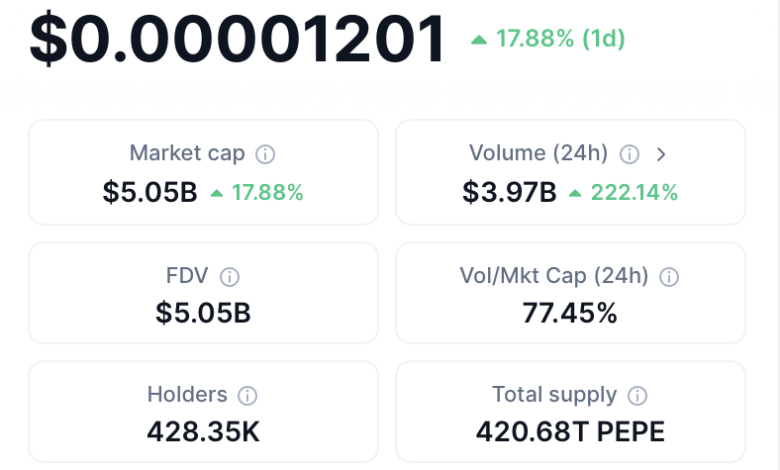Click the green arrow beside 17.88% (1d)

pyautogui.click(x=479, y=39)
